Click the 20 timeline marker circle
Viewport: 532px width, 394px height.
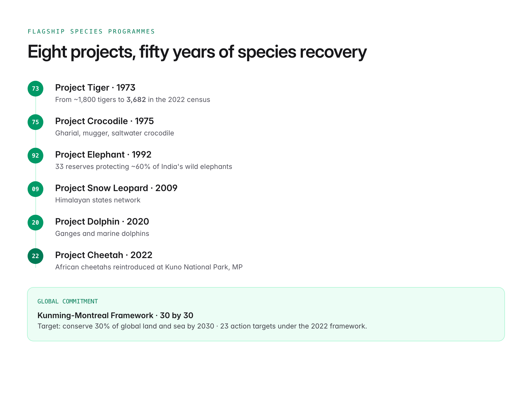[x=35, y=223]
